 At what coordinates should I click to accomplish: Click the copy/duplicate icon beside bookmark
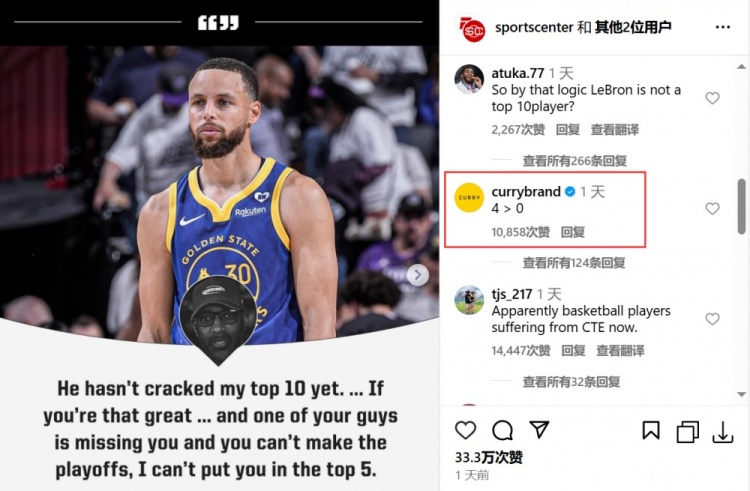[687, 431]
